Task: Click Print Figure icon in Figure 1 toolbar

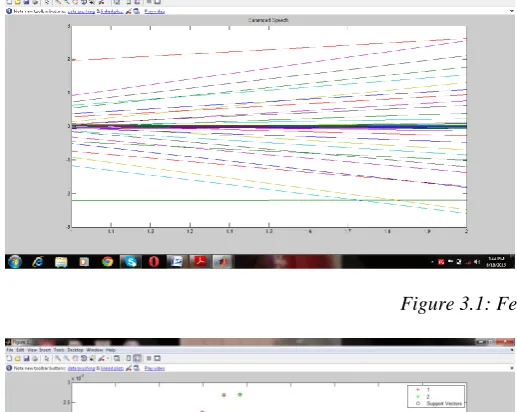Action: click(35, 358)
